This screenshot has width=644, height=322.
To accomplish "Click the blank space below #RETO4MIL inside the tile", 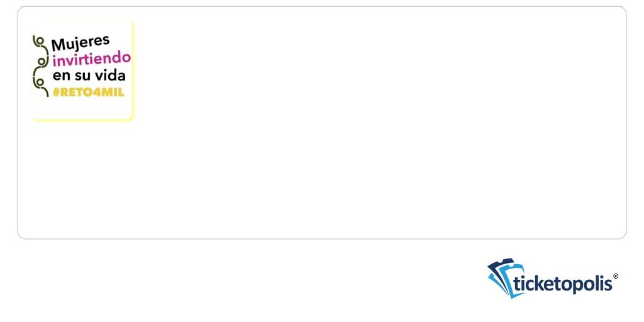I will pyautogui.click(x=82, y=108).
